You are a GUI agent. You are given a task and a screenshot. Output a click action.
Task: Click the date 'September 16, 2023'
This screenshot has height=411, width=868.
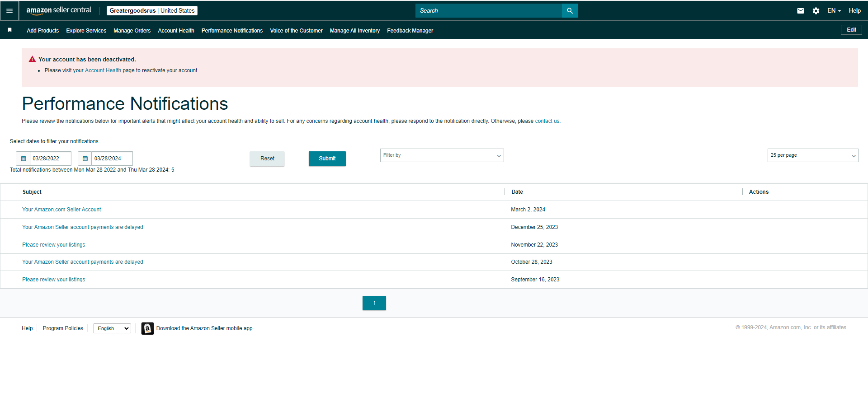[x=535, y=280]
